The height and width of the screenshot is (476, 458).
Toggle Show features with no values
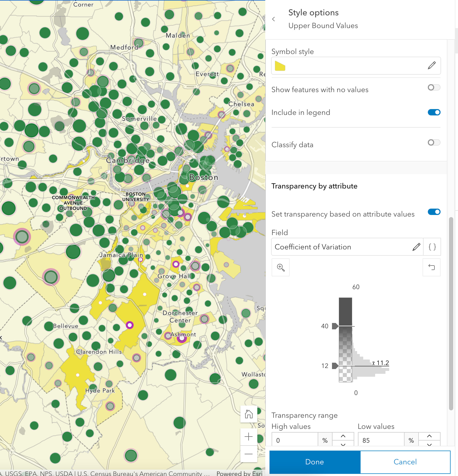(x=434, y=87)
